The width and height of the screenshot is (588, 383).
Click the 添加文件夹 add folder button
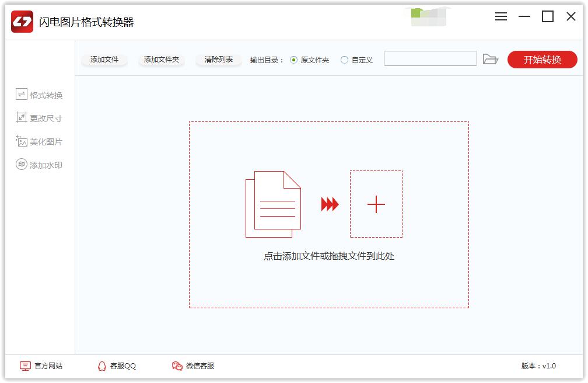click(x=161, y=59)
